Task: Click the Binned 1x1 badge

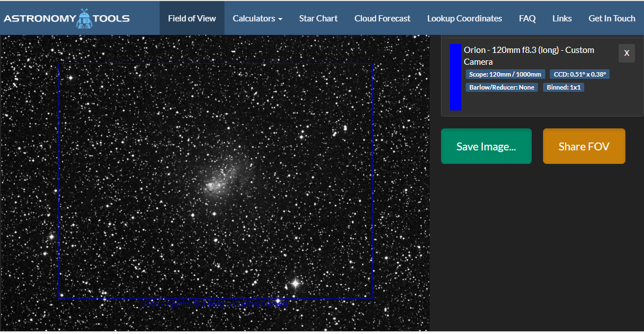Action: 563,87
